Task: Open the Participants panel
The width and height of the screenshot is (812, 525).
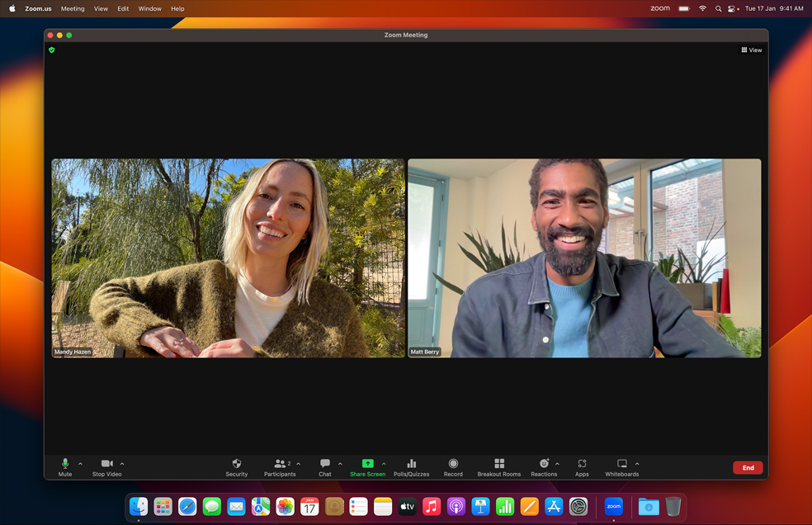Action: pyautogui.click(x=280, y=466)
